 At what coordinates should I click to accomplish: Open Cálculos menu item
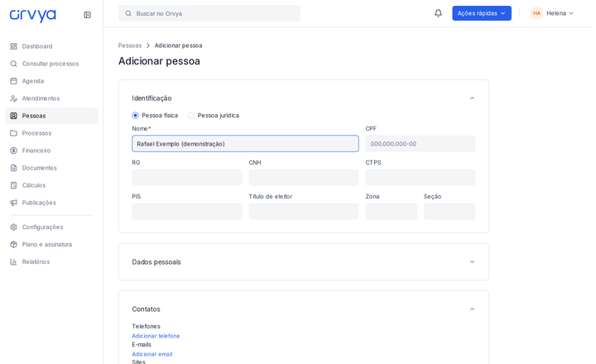[x=51, y=185]
